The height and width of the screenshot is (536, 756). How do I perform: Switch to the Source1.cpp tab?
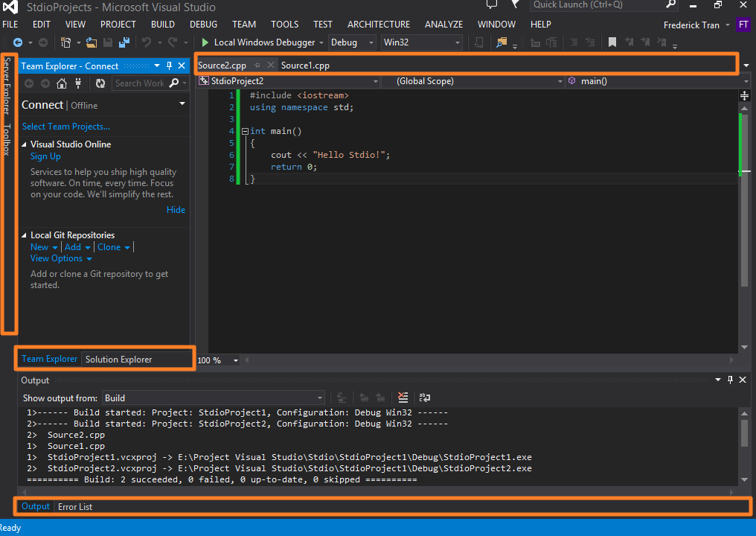tap(305, 66)
